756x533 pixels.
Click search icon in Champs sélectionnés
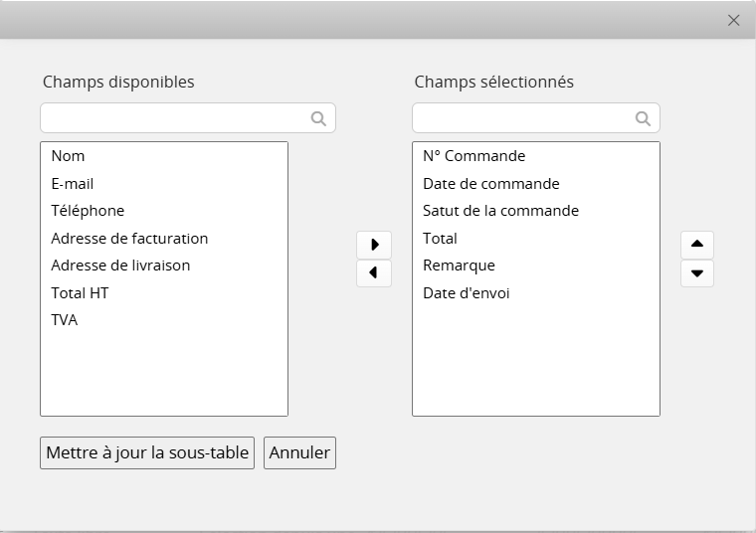tap(643, 118)
